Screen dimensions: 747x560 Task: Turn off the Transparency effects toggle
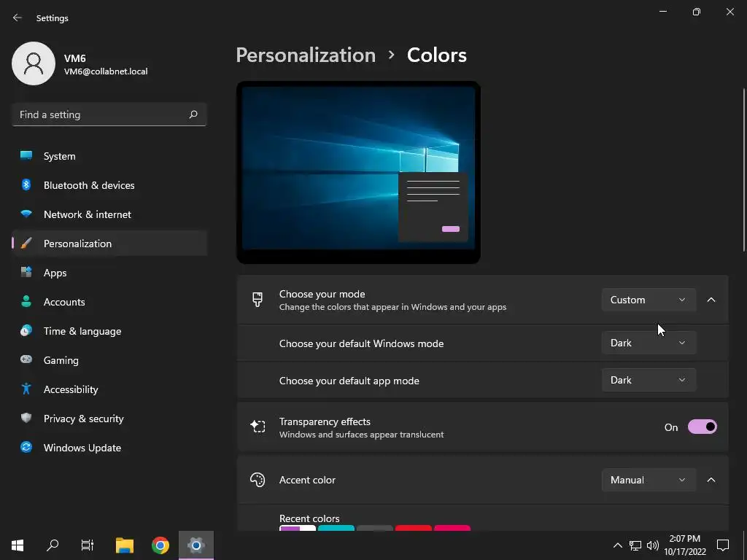703,427
